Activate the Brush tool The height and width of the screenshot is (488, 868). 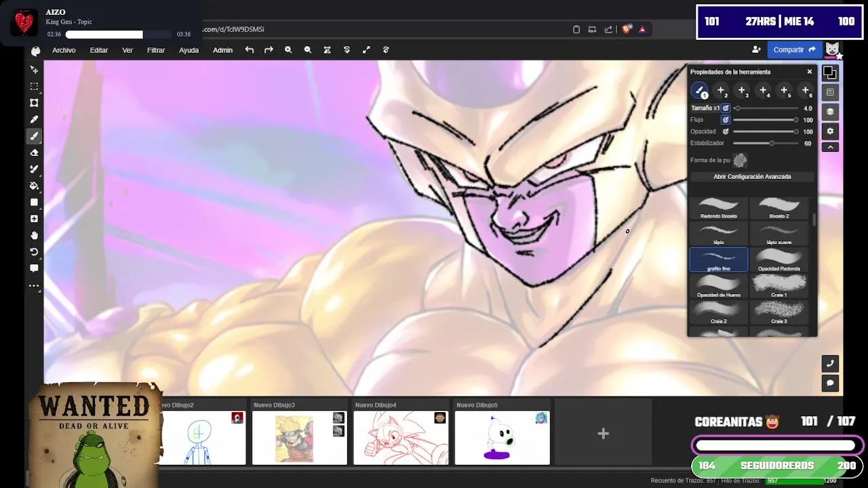tap(34, 136)
